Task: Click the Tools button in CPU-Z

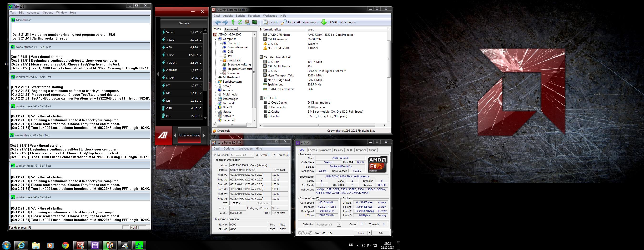Action: tap(361, 233)
